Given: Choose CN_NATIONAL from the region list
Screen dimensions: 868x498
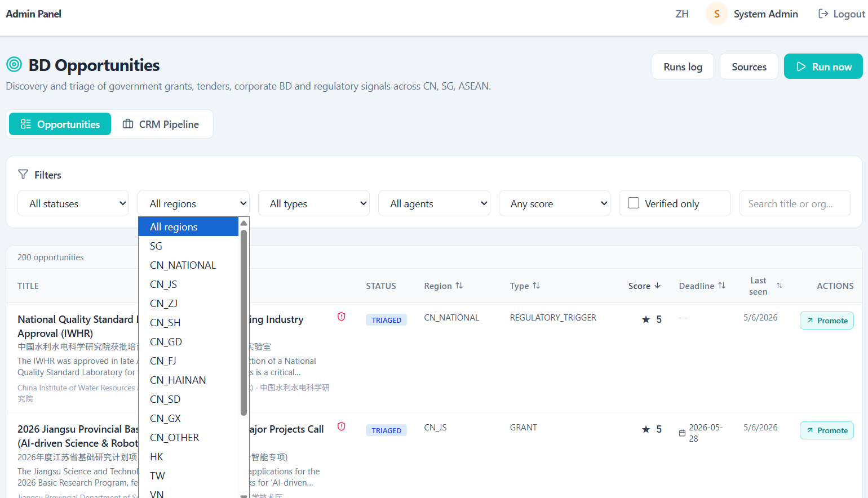Looking at the screenshot, I should (188, 265).
